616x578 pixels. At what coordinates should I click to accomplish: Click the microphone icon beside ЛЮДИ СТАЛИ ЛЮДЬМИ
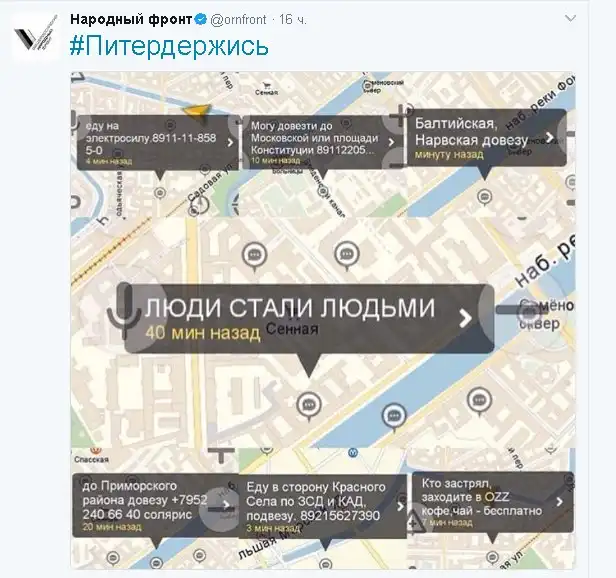tap(124, 308)
